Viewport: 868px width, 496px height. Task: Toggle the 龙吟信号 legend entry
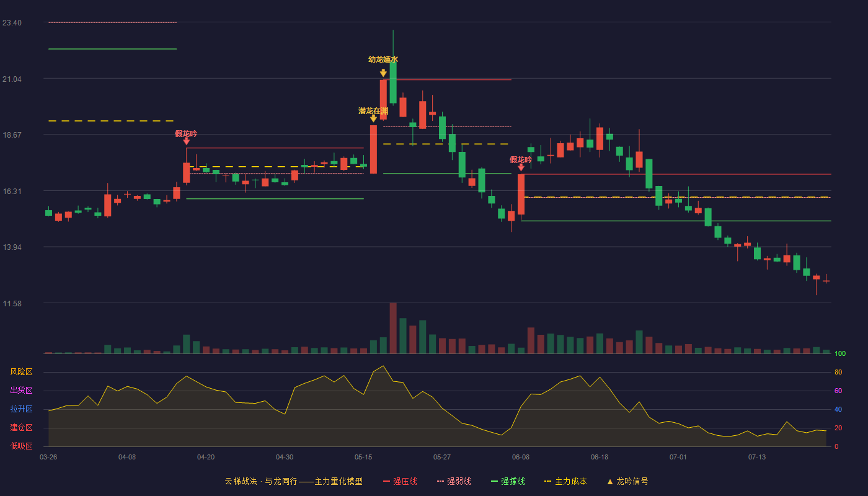627,481
